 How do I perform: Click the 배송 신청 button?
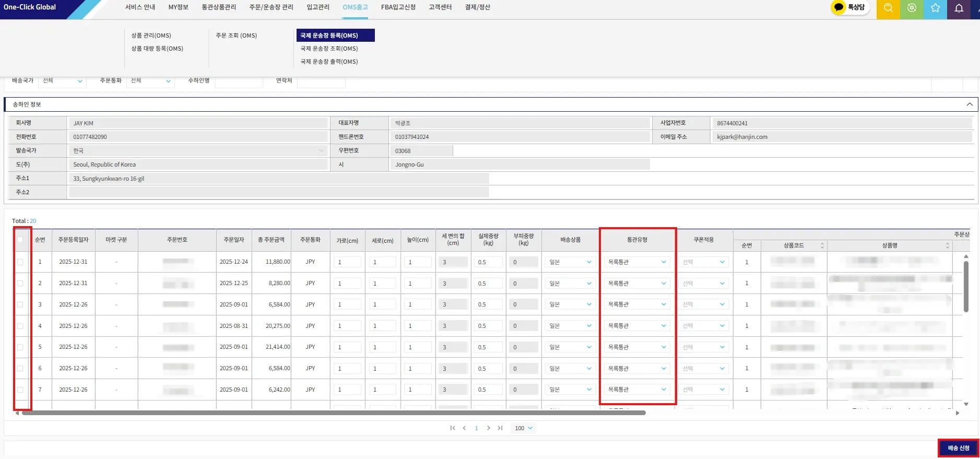pos(959,448)
